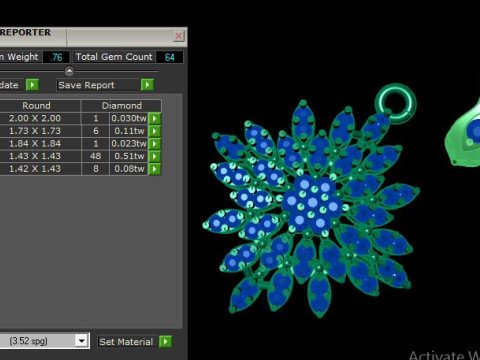This screenshot has height=360, width=480.
Task: Click the green Update arrow button
Action: tap(32, 85)
